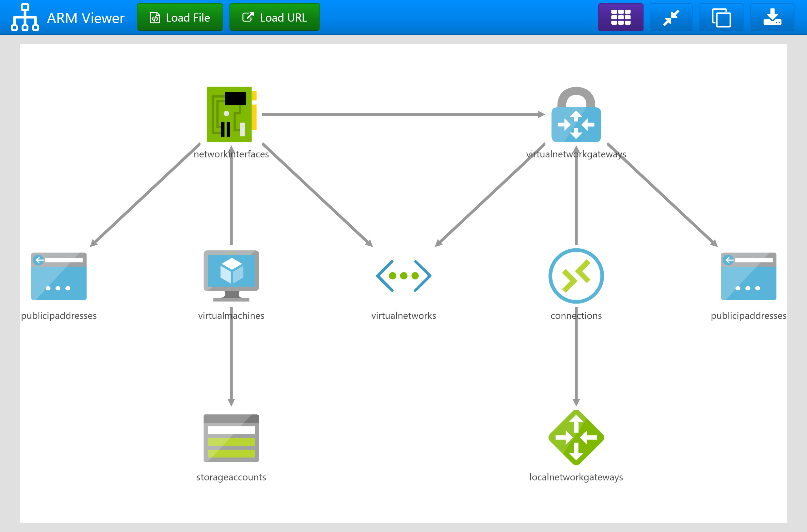Click the edge from virtualmachines to storageaccounts

pyautogui.click(x=231, y=360)
